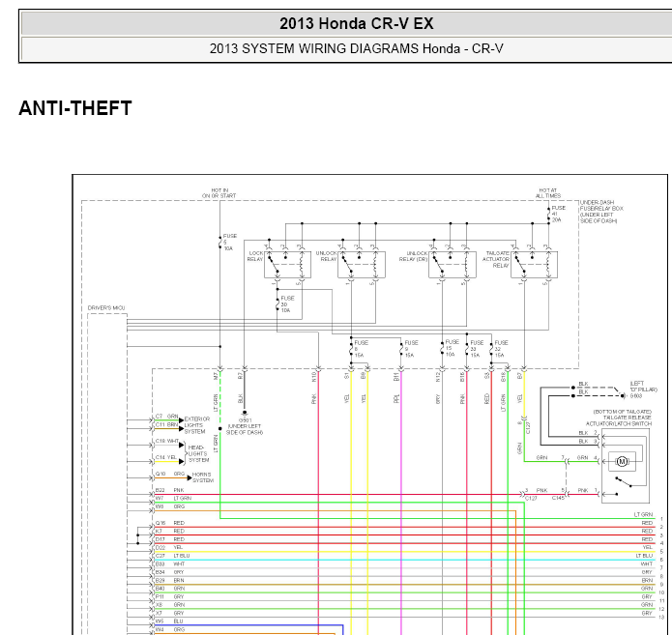Click the "UNLOCK RELAY (DR)" label
Screen dimensions: 672x635
tap(414, 256)
